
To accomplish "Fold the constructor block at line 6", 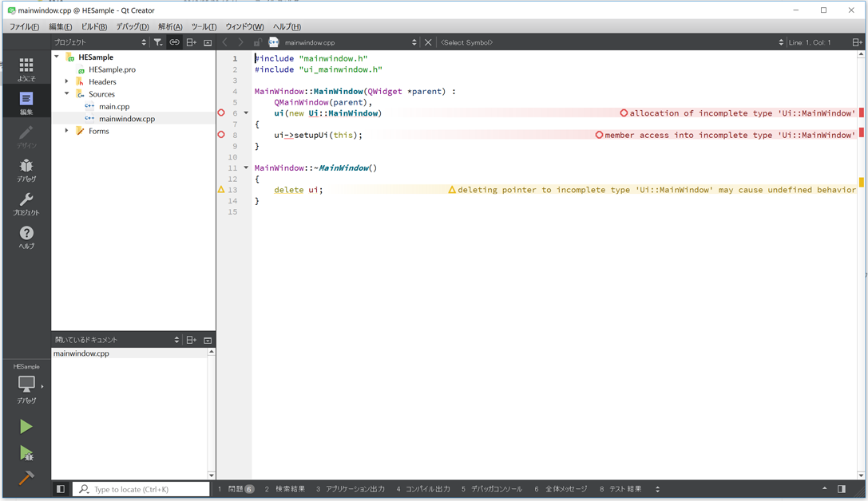I will (x=246, y=112).
